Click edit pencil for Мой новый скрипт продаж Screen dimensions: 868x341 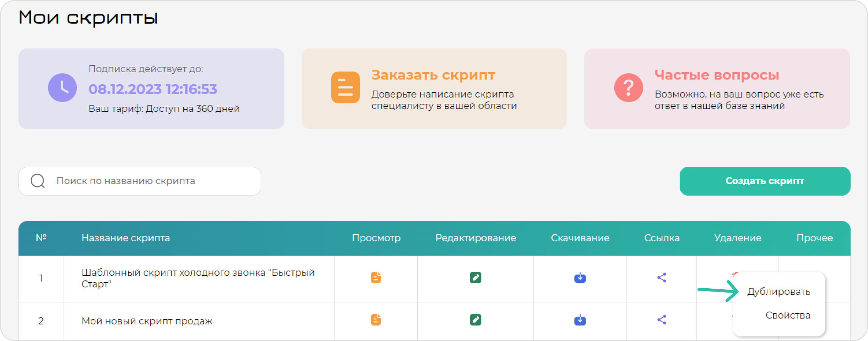point(475,320)
